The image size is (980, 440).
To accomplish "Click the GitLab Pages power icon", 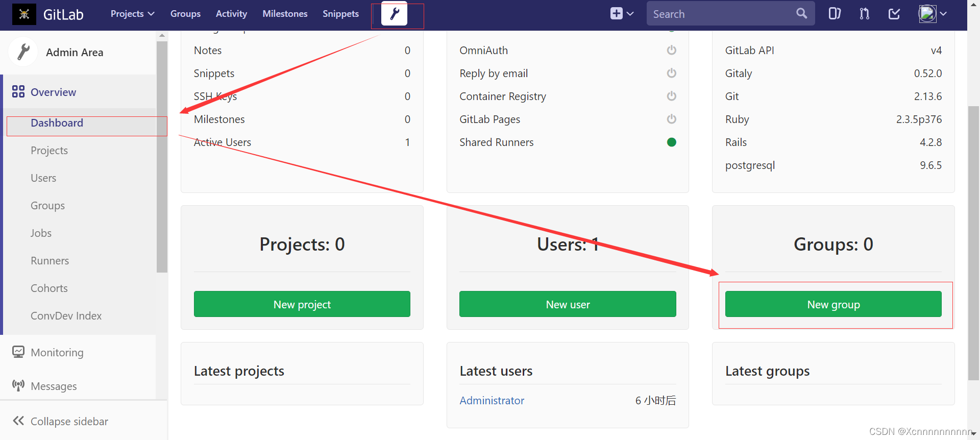I will (x=672, y=119).
